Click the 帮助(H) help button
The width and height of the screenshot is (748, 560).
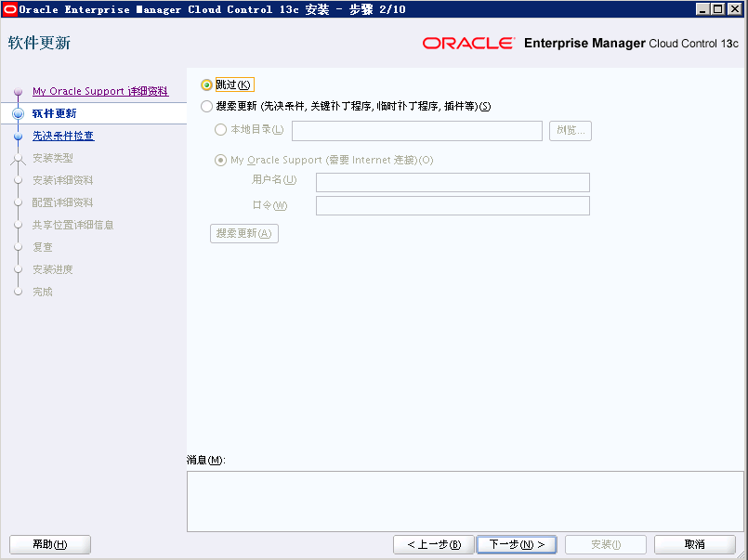50,544
